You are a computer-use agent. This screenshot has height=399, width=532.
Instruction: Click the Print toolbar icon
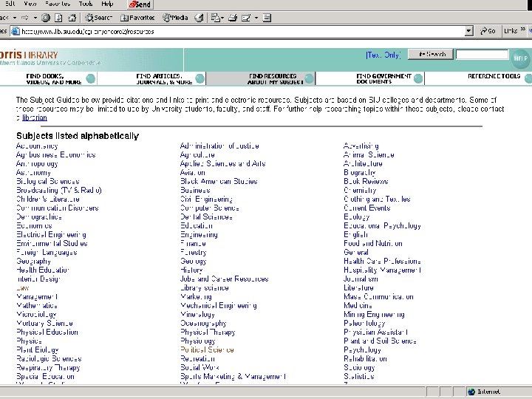point(233,18)
